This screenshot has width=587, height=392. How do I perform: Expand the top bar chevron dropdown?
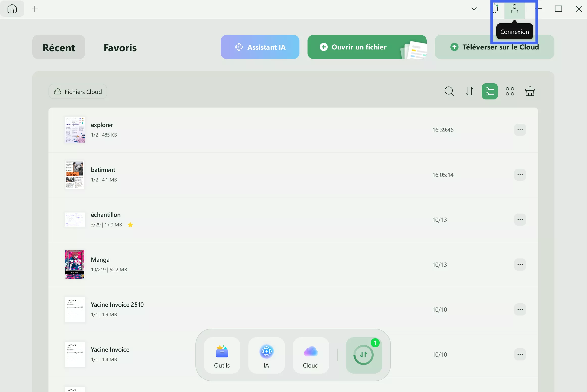474,9
